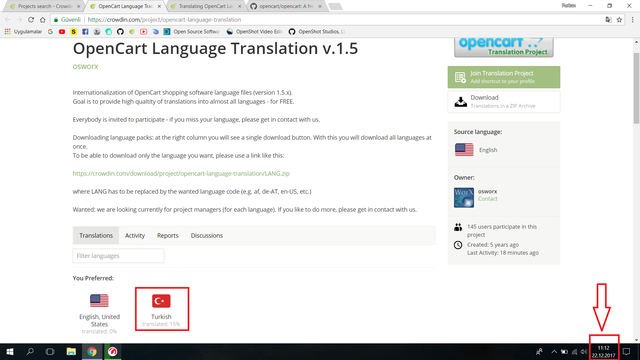Viewport: 640px width, 360px height.
Task: Open the Google bookmark
Action: click(50, 31)
